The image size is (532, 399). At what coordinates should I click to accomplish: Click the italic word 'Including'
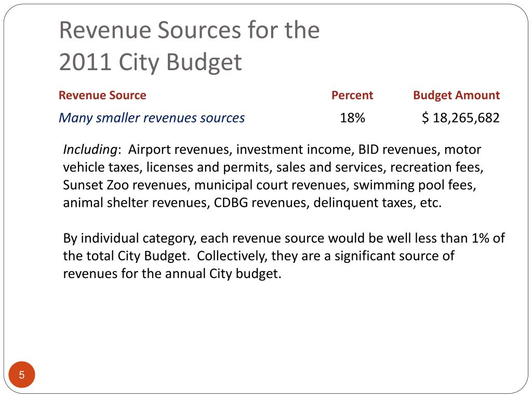click(90, 150)
